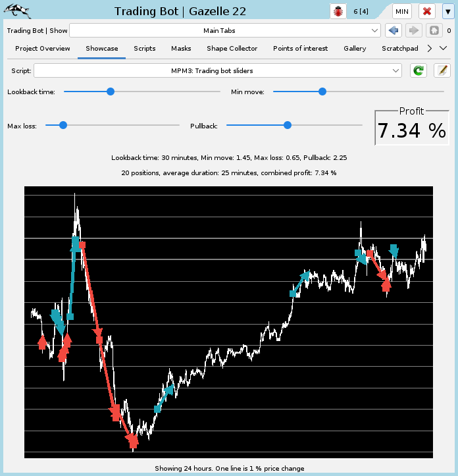Click the Gazelle logo in title bar

point(18,11)
